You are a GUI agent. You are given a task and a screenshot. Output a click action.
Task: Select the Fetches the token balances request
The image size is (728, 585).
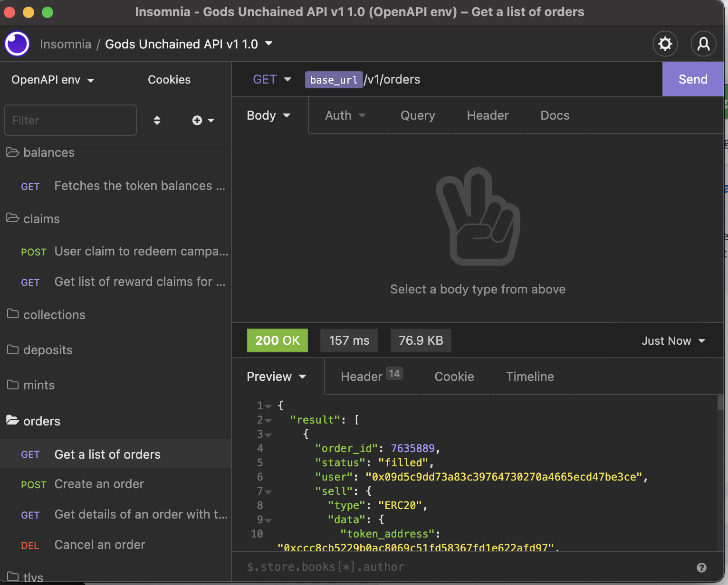coord(115,186)
